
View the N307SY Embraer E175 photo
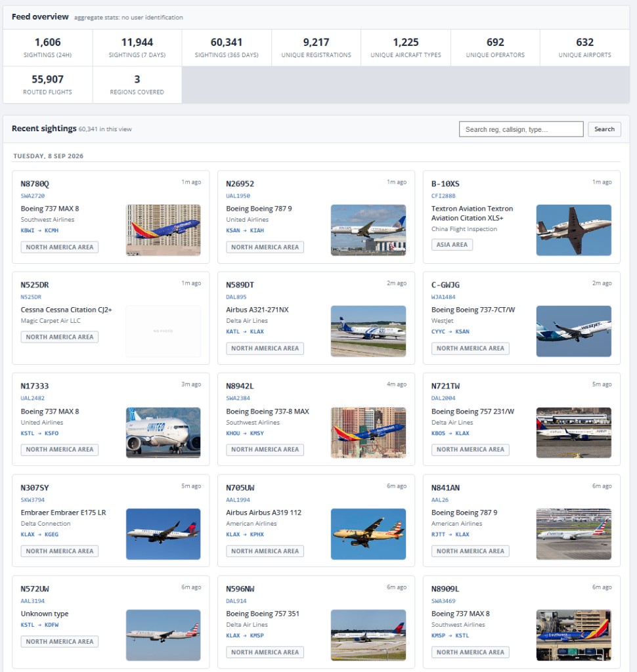coord(163,534)
